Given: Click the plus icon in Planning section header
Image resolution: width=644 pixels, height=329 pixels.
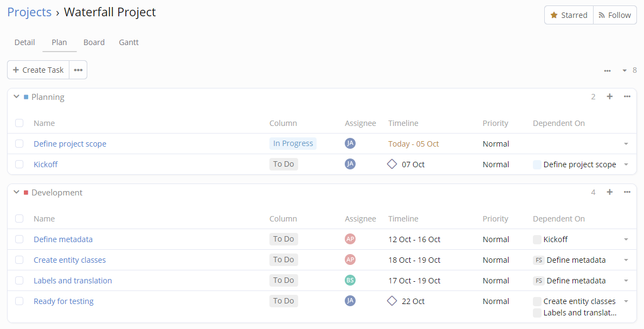Looking at the screenshot, I should pyautogui.click(x=609, y=97).
